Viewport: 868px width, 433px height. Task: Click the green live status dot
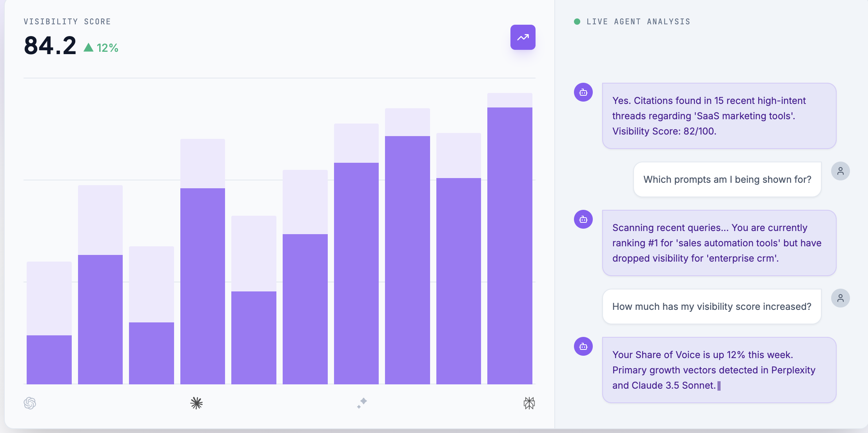tap(577, 22)
